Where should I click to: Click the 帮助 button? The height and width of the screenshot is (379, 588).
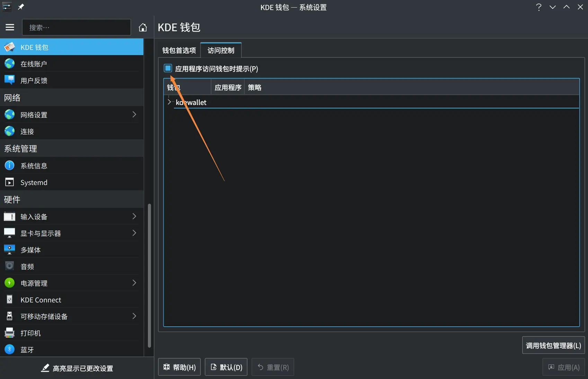(179, 367)
